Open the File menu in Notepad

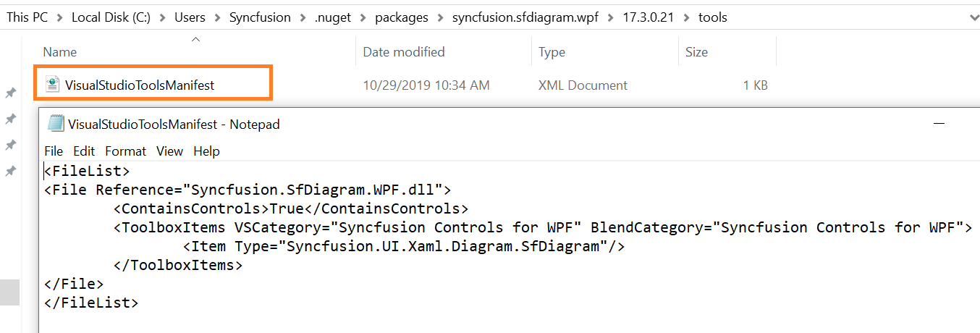tap(54, 151)
